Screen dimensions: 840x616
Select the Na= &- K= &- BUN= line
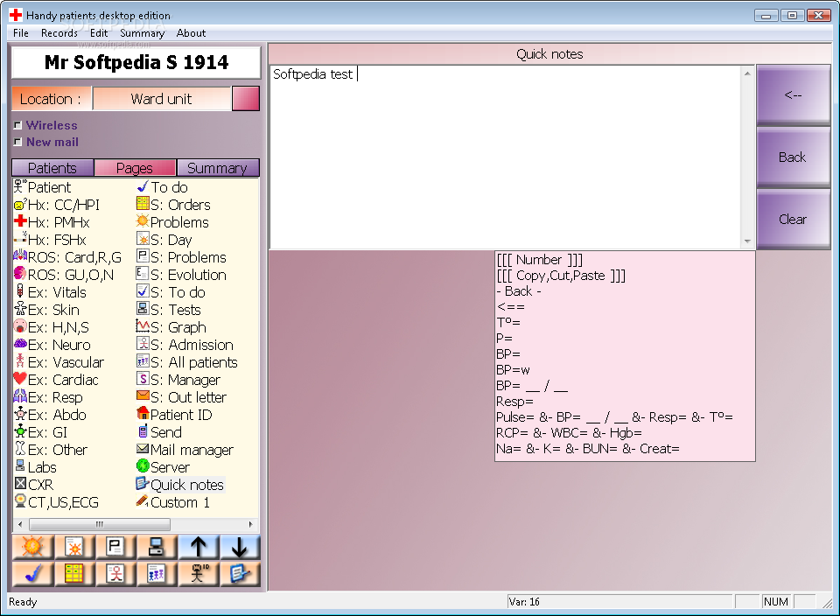(x=588, y=448)
